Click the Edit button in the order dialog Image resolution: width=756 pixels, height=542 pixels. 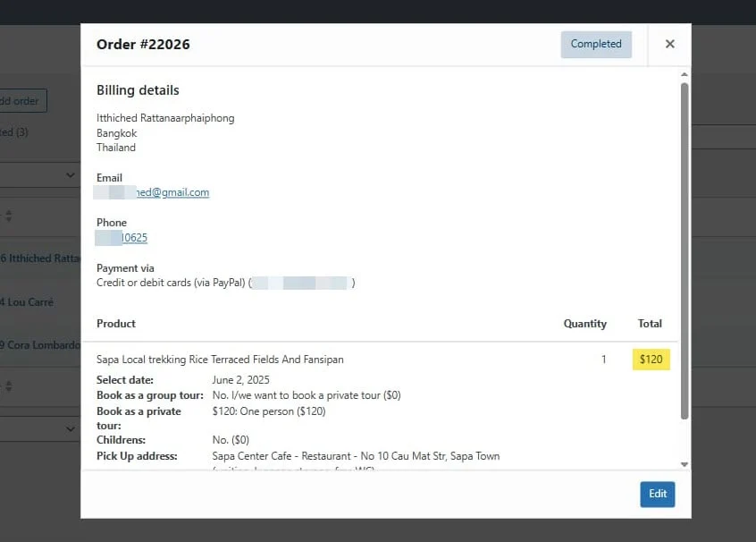(657, 494)
